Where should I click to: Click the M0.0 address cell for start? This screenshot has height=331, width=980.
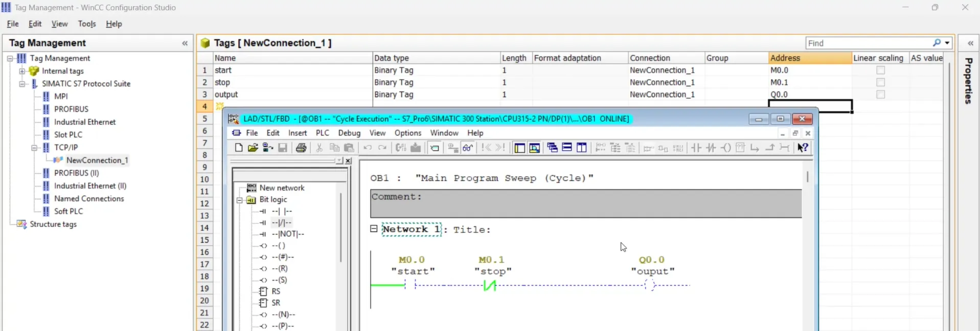click(810, 70)
